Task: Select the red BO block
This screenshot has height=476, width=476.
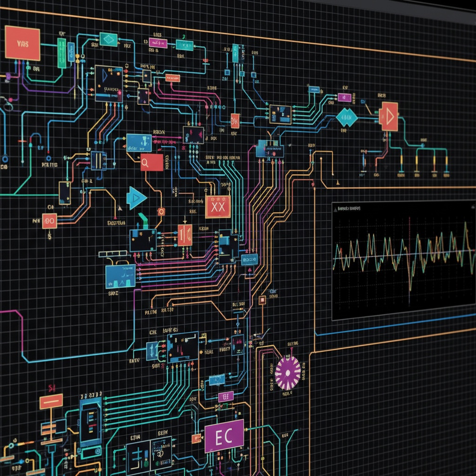Action: coord(49,221)
